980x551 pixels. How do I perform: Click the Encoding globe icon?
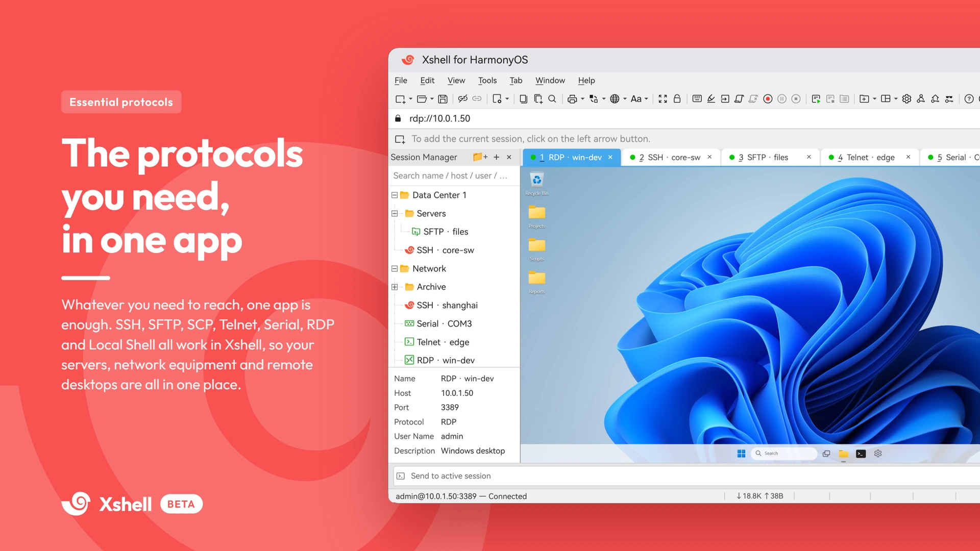615,99
